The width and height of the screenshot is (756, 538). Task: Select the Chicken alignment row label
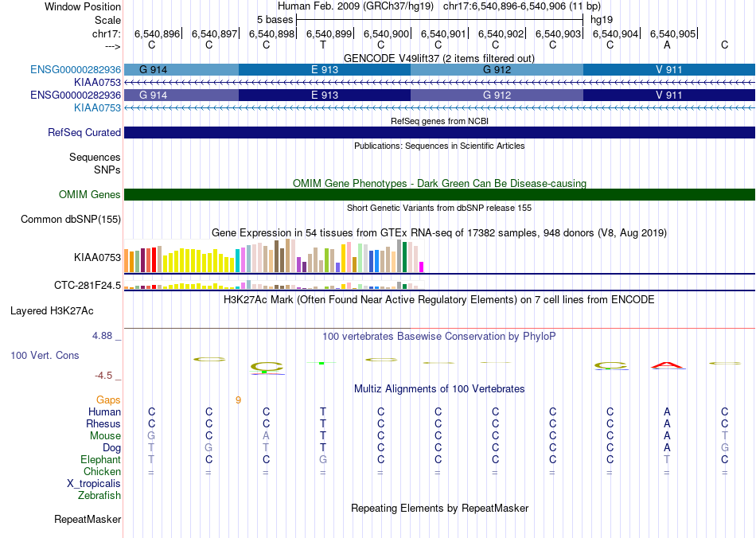[x=102, y=471]
